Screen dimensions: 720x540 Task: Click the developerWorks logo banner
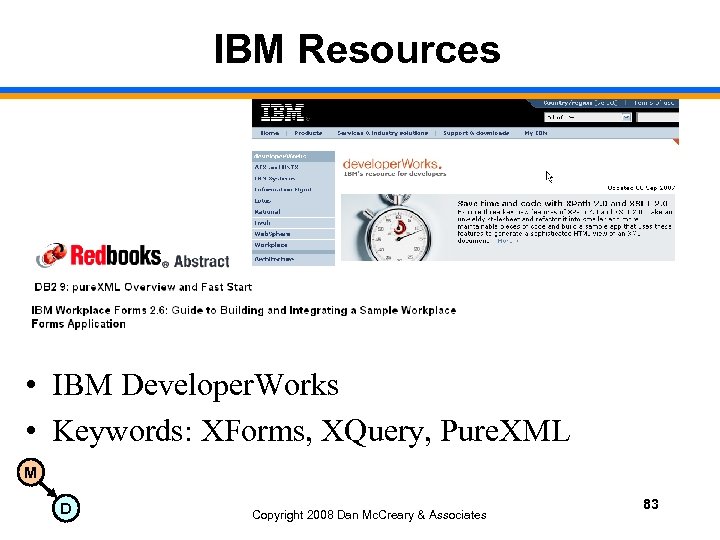(x=392, y=164)
